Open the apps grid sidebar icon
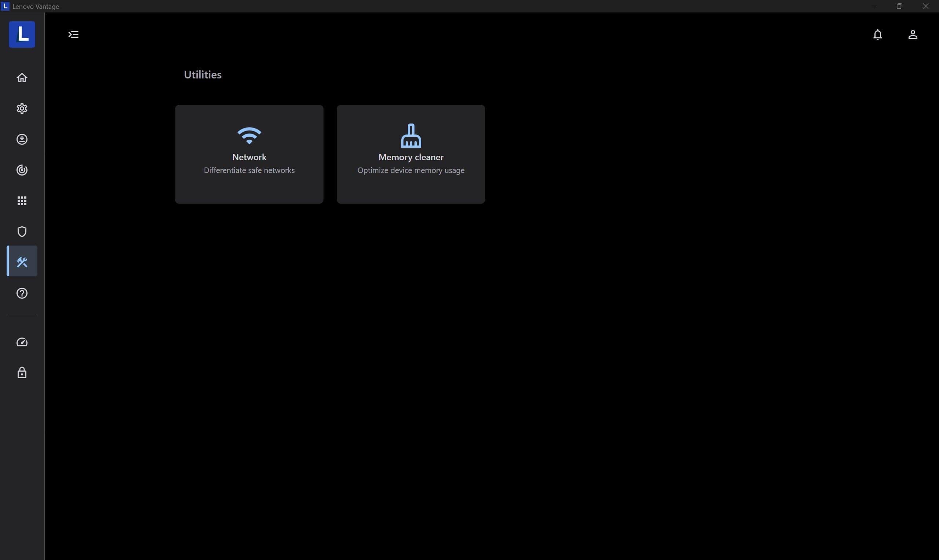 [x=22, y=201]
